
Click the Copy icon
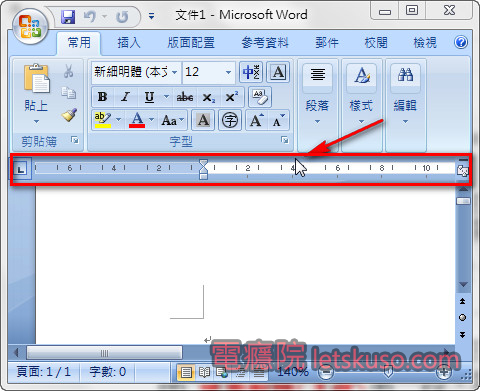pyautogui.click(x=69, y=93)
